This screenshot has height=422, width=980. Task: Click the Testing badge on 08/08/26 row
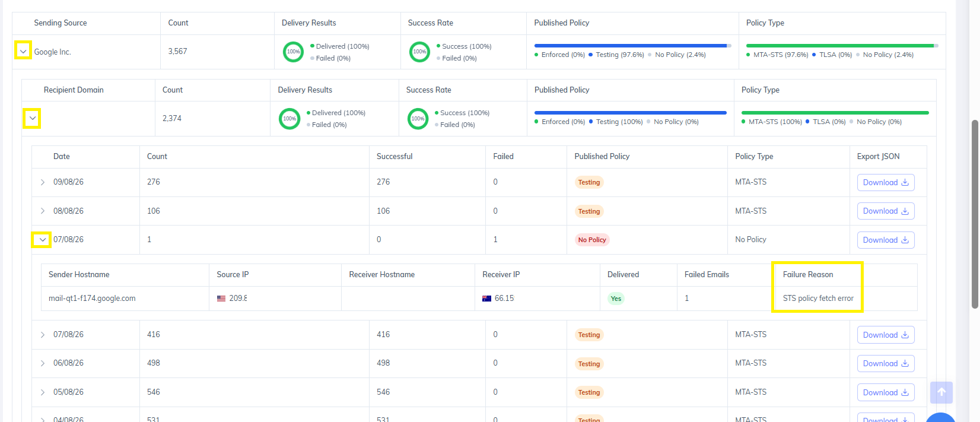pos(589,211)
